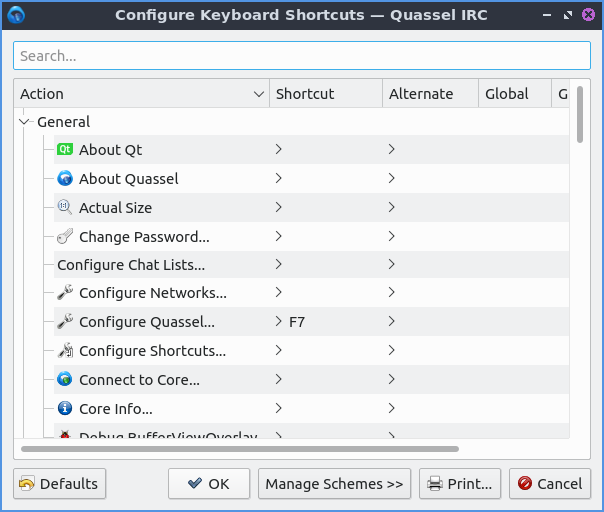The width and height of the screenshot is (604, 512).
Task: Click the About Qt icon
Action: [x=65, y=150]
